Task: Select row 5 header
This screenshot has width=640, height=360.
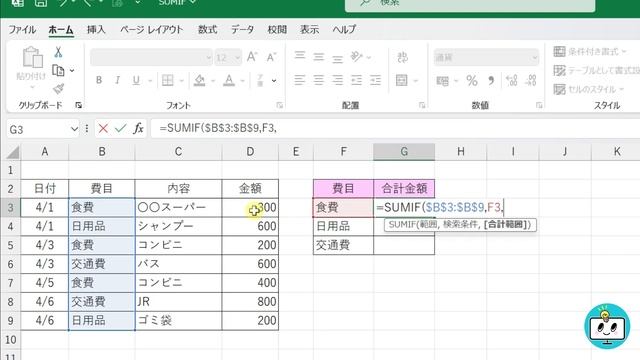Action: (x=10, y=245)
